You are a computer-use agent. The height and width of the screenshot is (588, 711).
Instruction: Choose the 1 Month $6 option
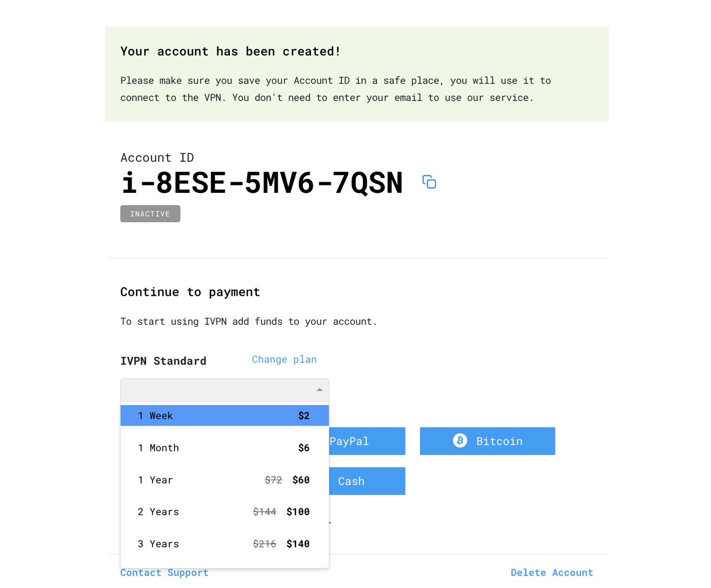point(224,448)
